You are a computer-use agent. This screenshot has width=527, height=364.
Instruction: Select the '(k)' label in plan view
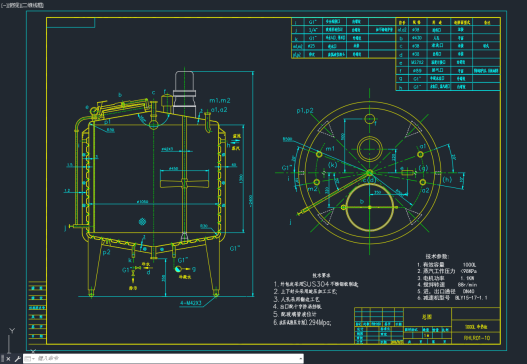332,165
